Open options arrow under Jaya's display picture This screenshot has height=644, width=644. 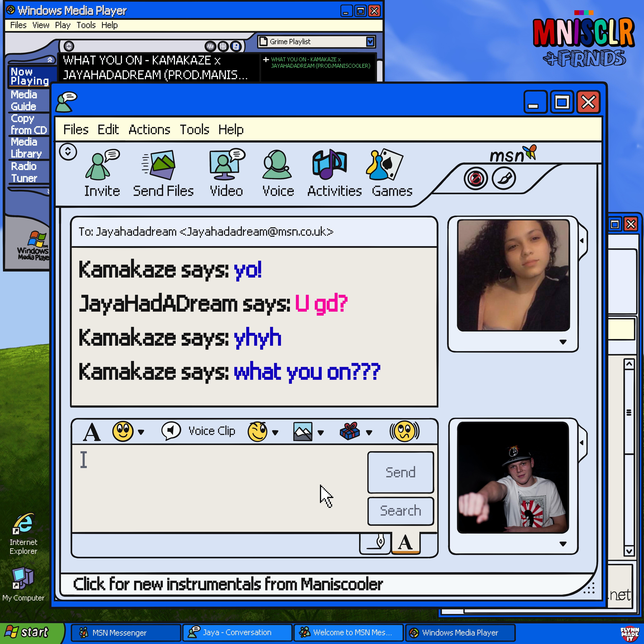563,342
